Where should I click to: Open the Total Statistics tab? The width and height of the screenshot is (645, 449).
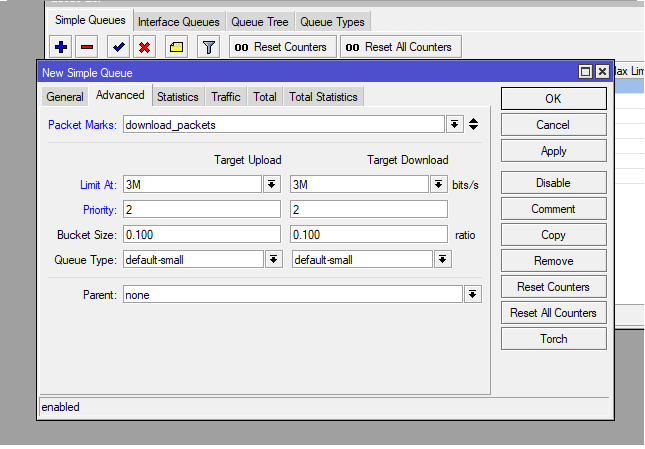click(322, 97)
